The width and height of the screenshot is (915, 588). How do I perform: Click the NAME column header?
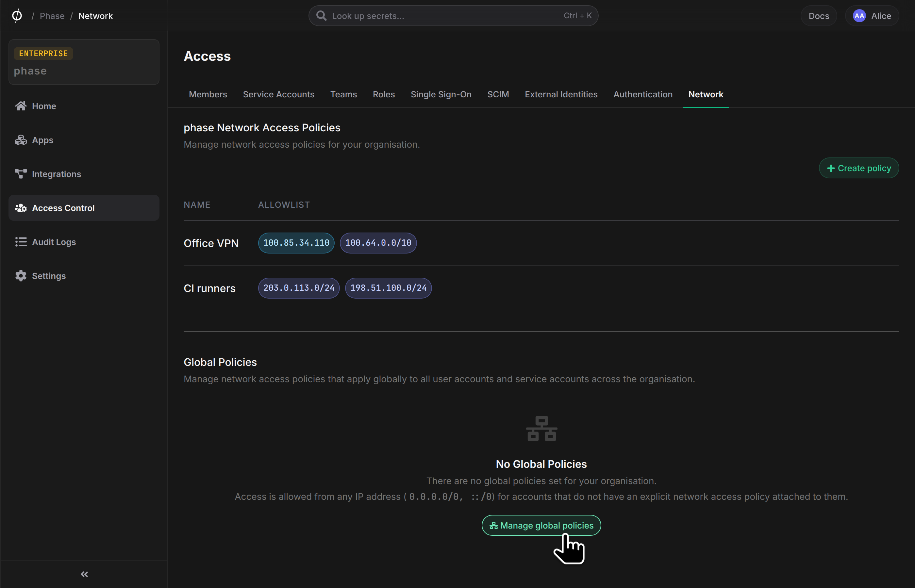point(197,204)
